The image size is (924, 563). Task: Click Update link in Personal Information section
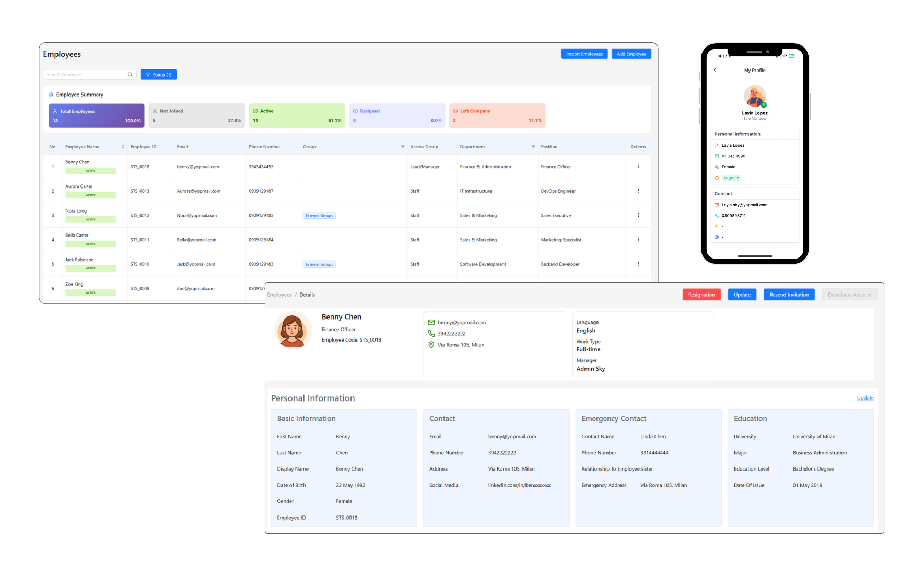pyautogui.click(x=865, y=398)
